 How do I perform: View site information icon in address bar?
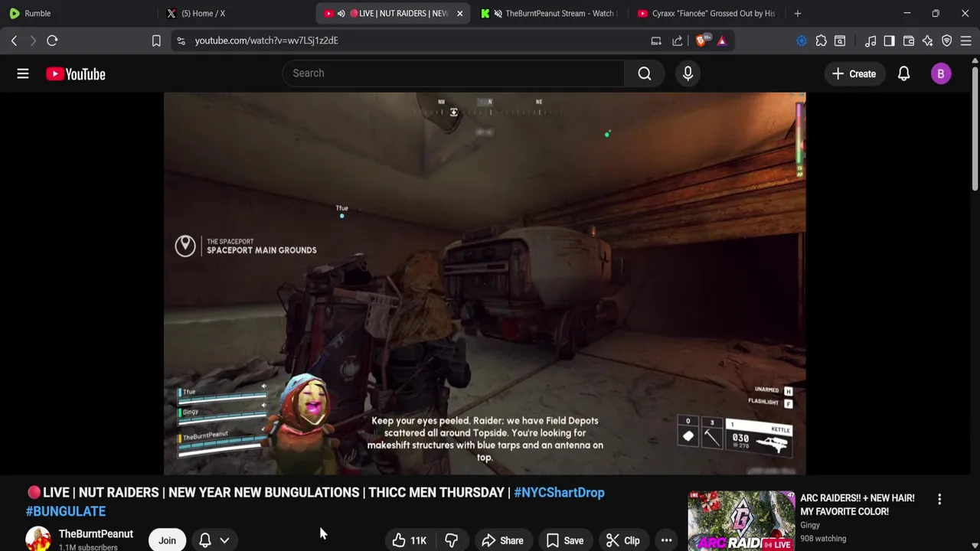[181, 41]
